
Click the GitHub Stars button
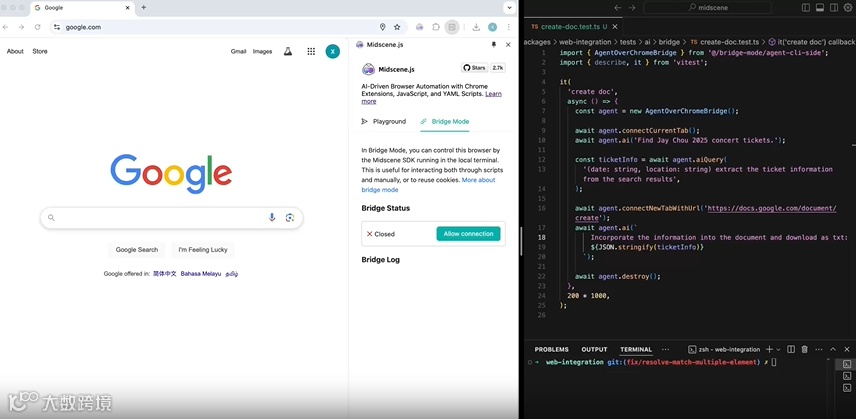coord(474,68)
